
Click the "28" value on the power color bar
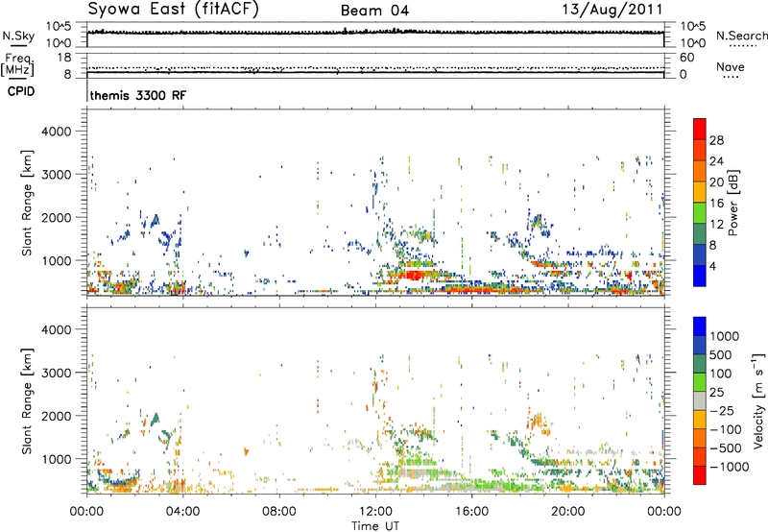716,140
